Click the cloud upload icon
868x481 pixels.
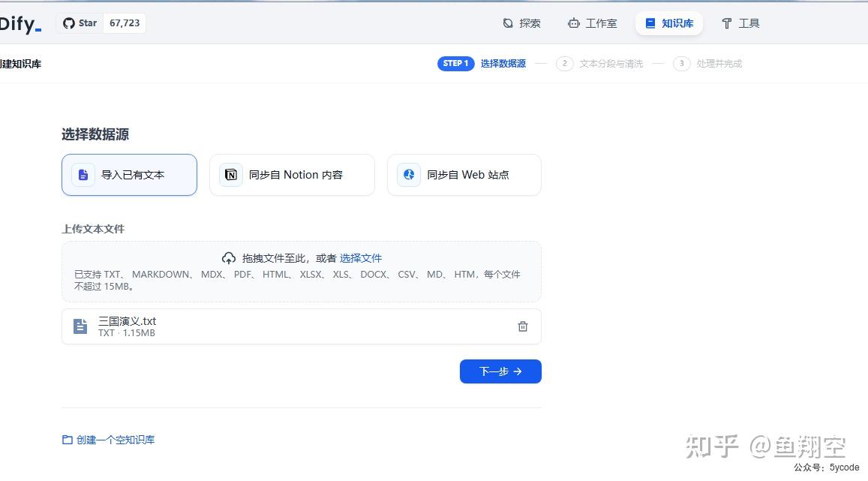229,258
